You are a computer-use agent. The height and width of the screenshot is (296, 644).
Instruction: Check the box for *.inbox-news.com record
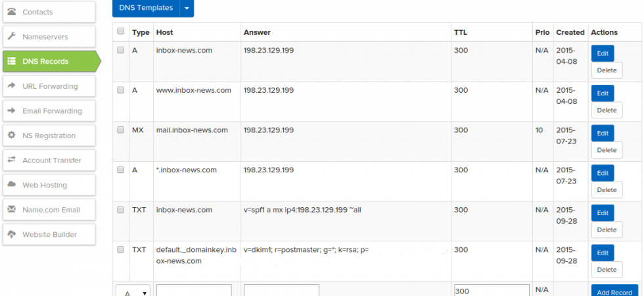(120, 170)
